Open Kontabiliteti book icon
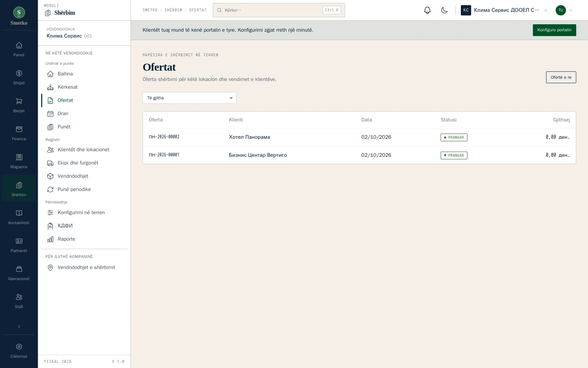Viewport: 588px width, 368px height. (x=19, y=217)
